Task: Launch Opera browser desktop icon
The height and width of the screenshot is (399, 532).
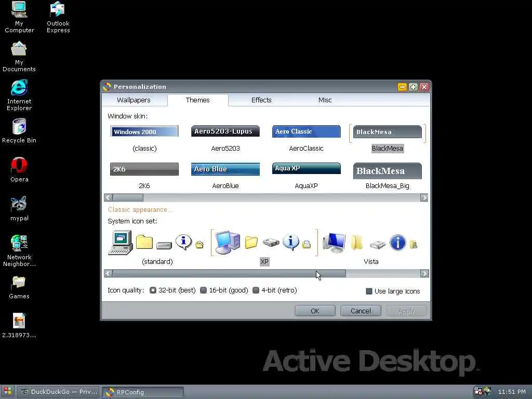Action: 19,170
